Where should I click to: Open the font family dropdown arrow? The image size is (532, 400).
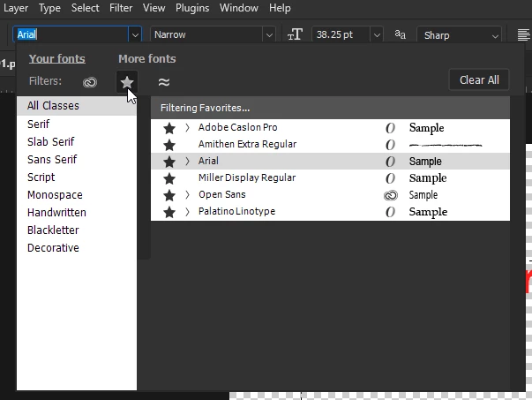coord(135,34)
